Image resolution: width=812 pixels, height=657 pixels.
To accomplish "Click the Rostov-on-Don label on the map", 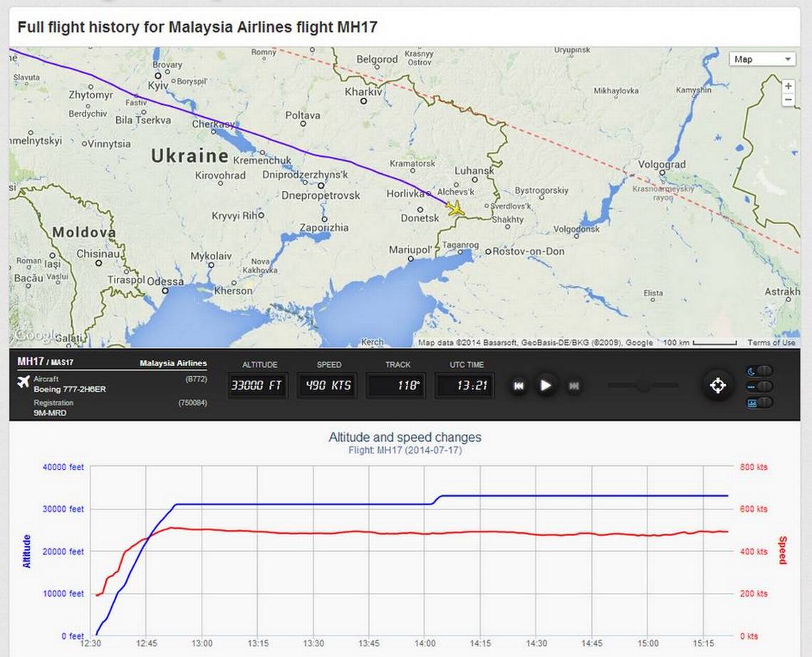I will pyautogui.click(x=529, y=252).
